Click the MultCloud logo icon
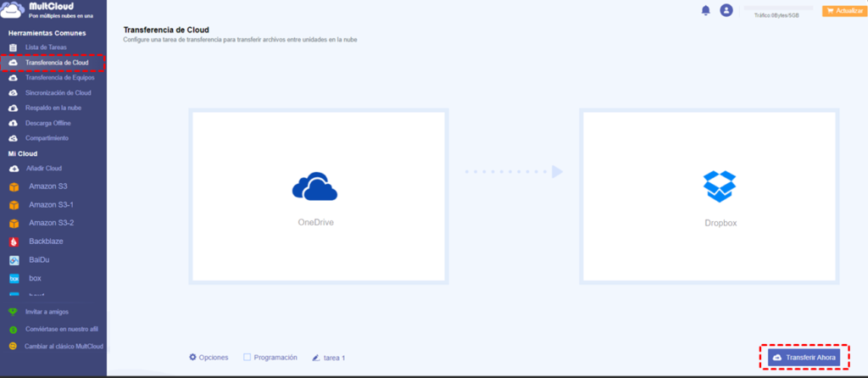This screenshot has width=868, height=378. click(x=13, y=8)
